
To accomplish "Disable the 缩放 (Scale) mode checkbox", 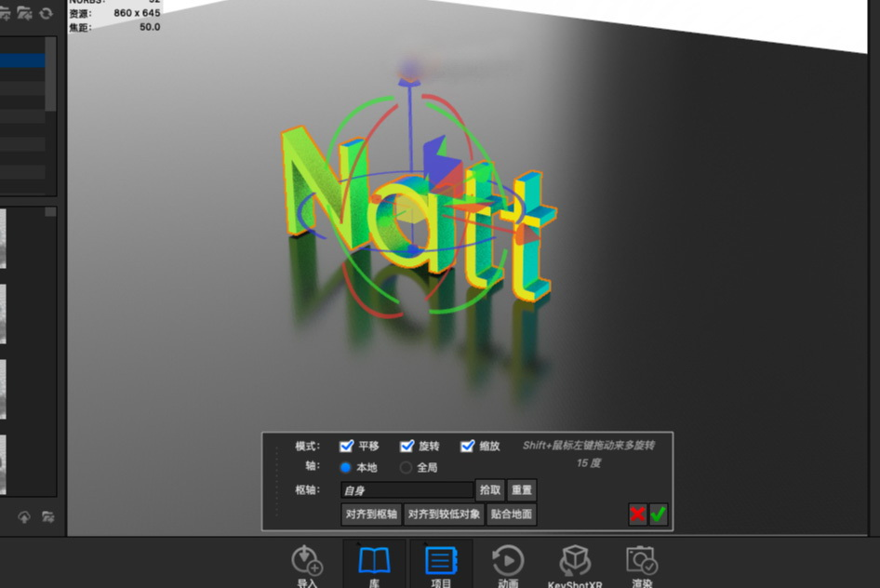I will coord(468,446).
